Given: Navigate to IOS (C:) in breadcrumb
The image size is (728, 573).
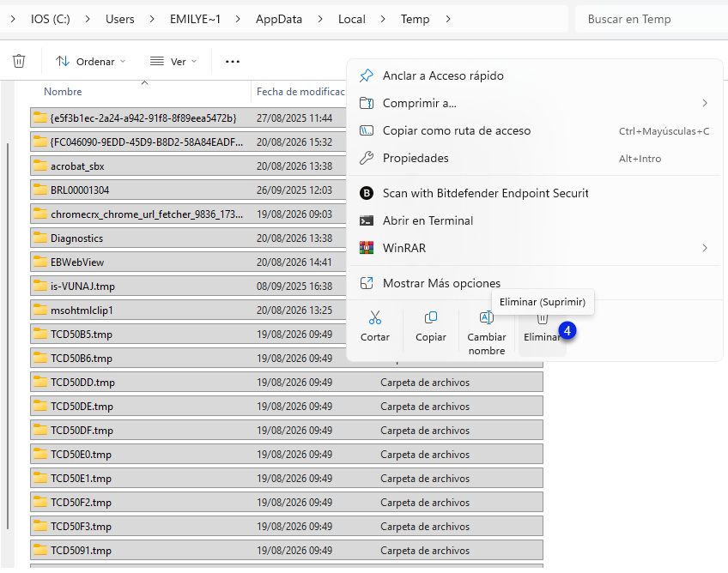Looking at the screenshot, I should (x=50, y=19).
